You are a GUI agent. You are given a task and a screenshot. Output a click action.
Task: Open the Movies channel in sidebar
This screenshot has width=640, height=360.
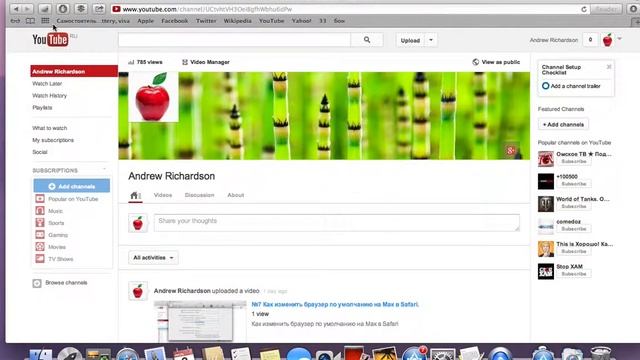(x=51, y=247)
